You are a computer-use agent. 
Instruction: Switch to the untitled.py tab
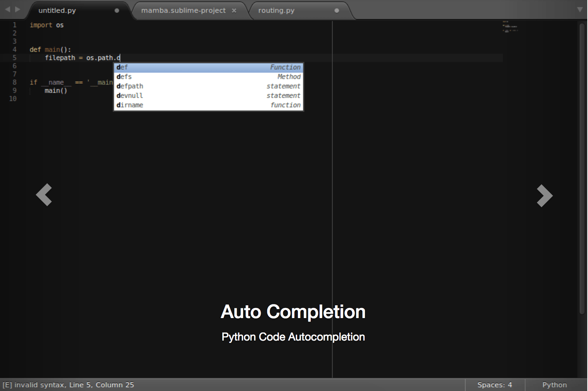[57, 10]
